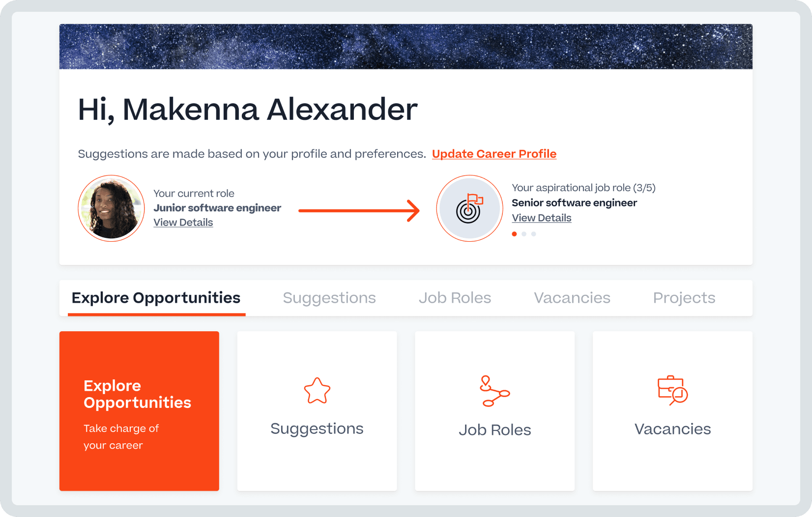
Task: Click the path diagram icon on Job Roles card
Action: pos(495,391)
